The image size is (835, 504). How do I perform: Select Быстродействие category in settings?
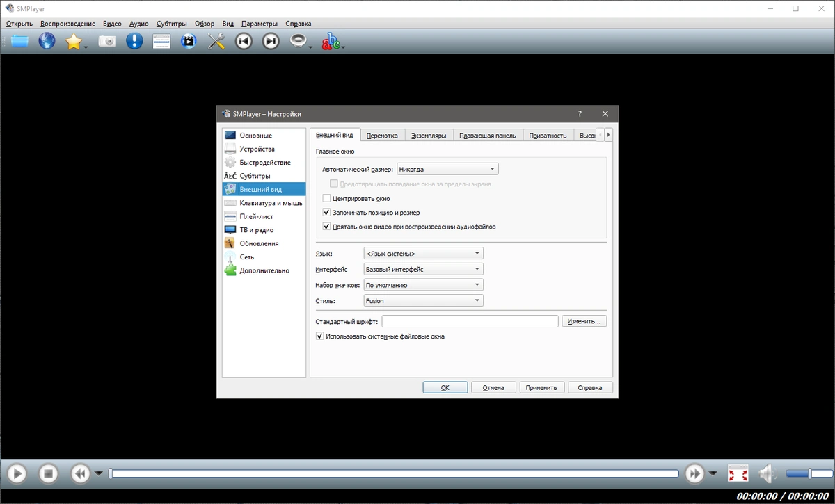pos(264,162)
